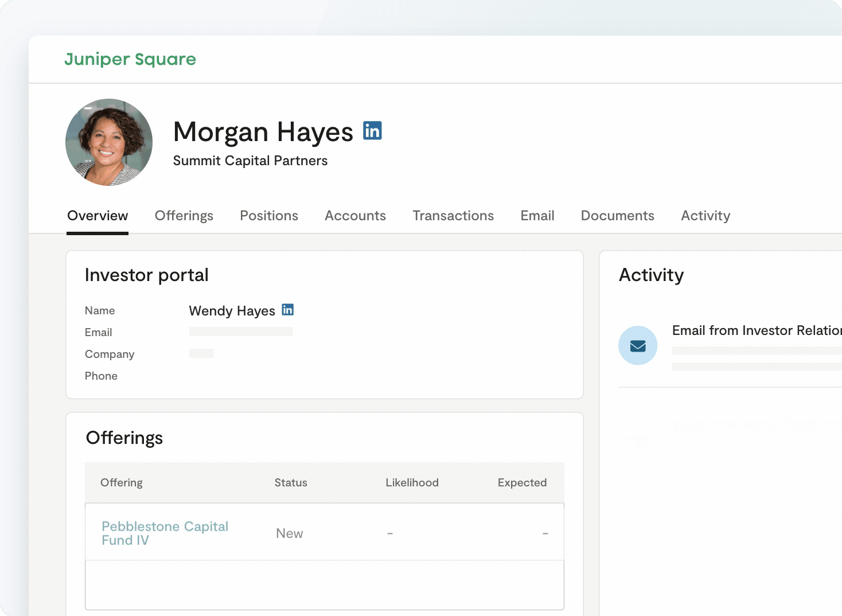Click the Juniper Square logo
Image resolution: width=842 pixels, height=616 pixels.
(130, 59)
